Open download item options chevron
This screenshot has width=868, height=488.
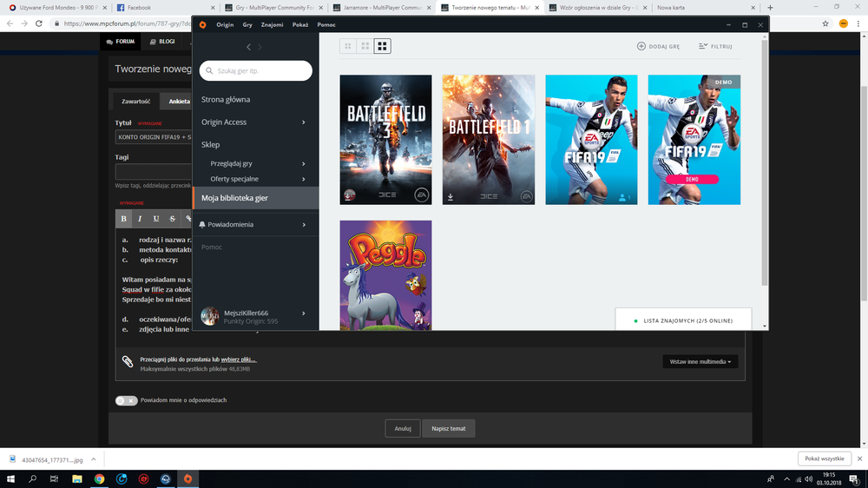point(94,459)
